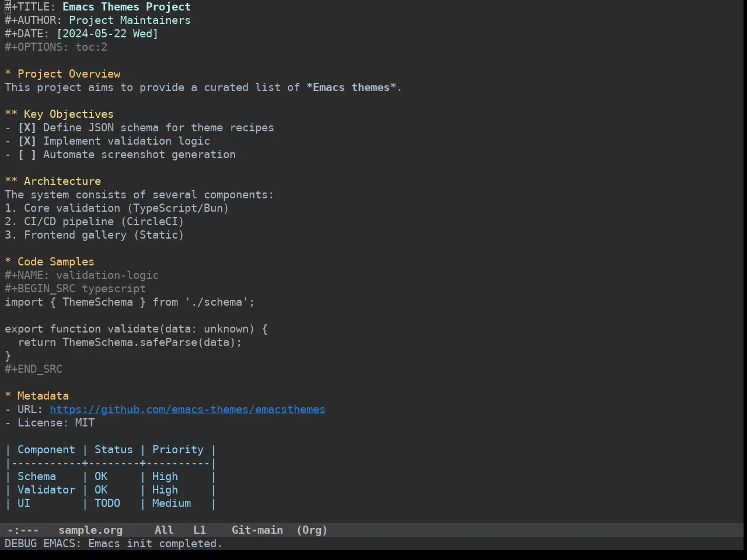Click the Priority table header cell
The image size is (747, 560).
(178, 450)
